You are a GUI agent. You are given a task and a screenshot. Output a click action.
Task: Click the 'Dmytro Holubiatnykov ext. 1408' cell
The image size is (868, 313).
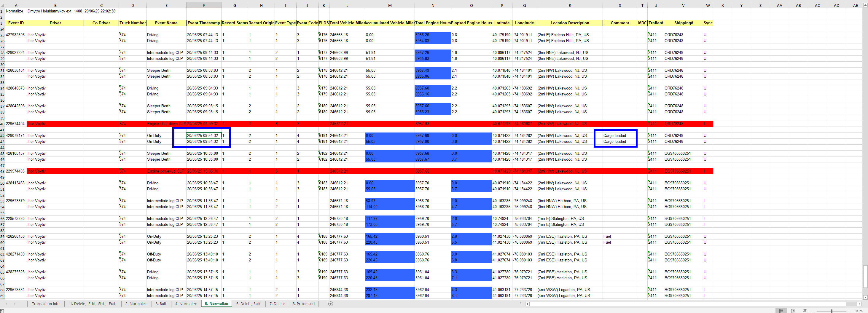[55, 11]
